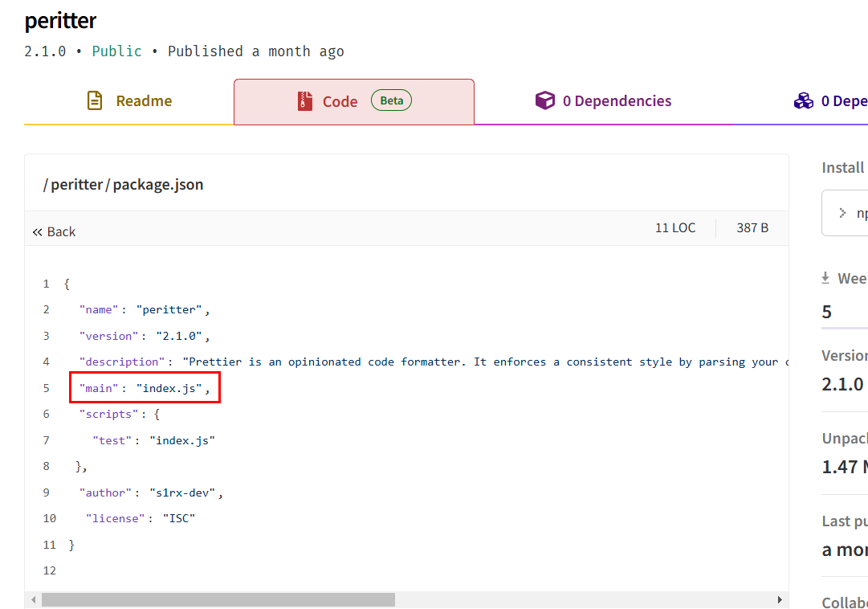The width and height of the screenshot is (868, 609).
Task: Click the "s1rx-dev" author value
Action: [x=183, y=493]
